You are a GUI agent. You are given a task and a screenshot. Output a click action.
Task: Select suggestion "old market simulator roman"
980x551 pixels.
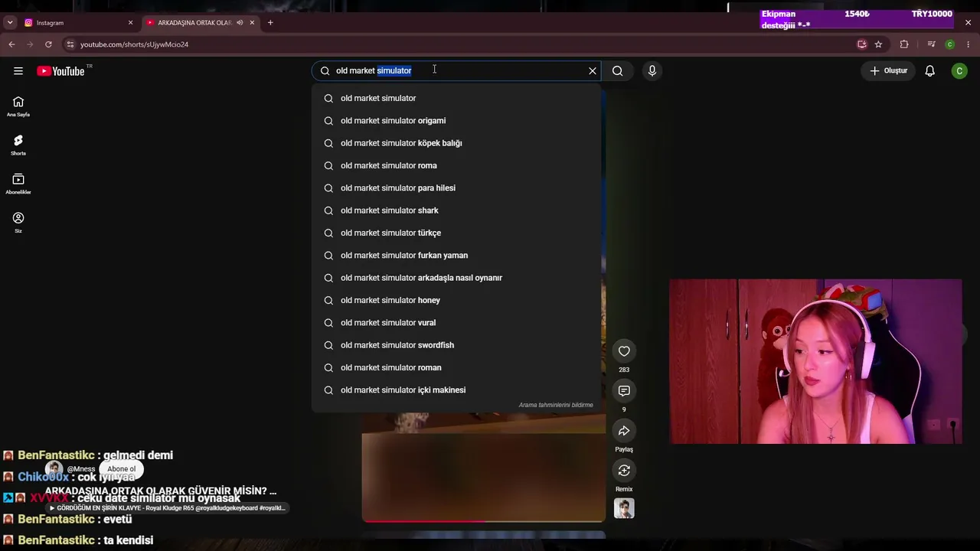pos(456,367)
